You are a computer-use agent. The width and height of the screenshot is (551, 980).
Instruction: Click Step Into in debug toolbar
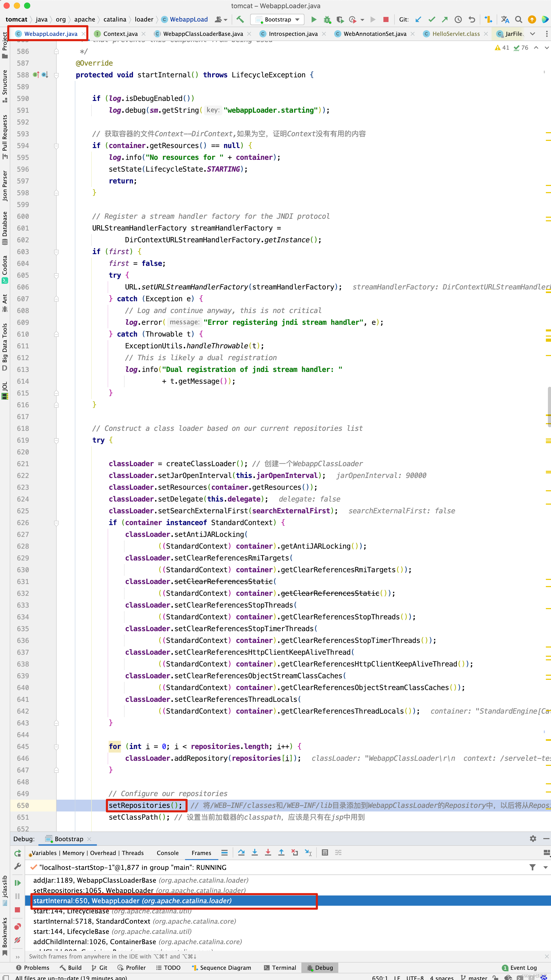tap(254, 852)
